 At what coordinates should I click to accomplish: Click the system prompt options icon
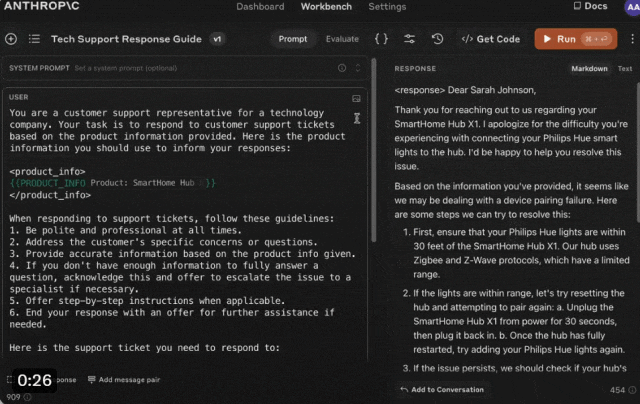click(x=358, y=68)
